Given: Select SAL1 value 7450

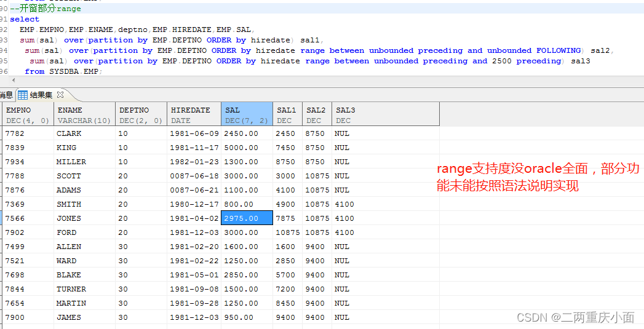Looking at the screenshot, I should pyautogui.click(x=287, y=148).
